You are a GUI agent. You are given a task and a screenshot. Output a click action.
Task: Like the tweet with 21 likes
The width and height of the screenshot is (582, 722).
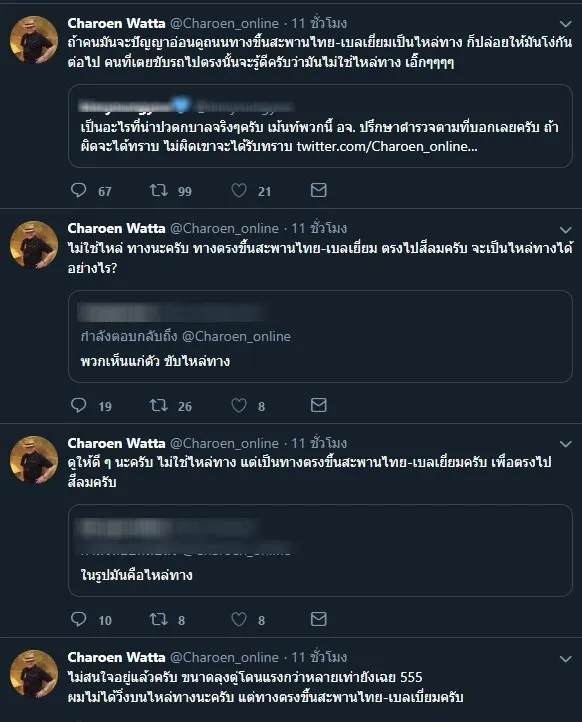239,190
